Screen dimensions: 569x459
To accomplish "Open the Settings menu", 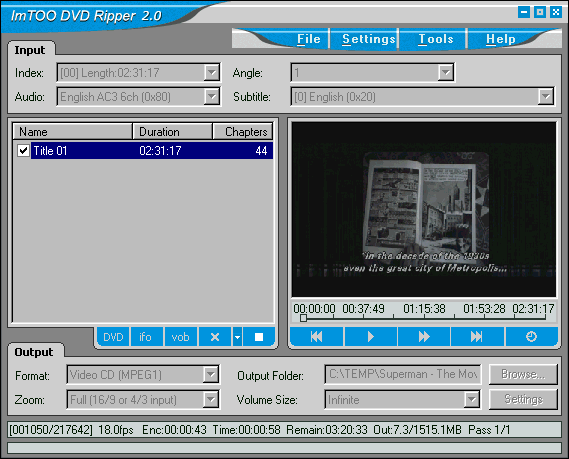I will coord(368,39).
